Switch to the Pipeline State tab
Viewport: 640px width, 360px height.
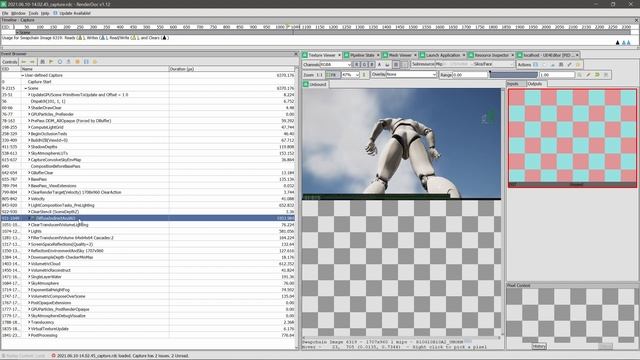[x=362, y=55]
